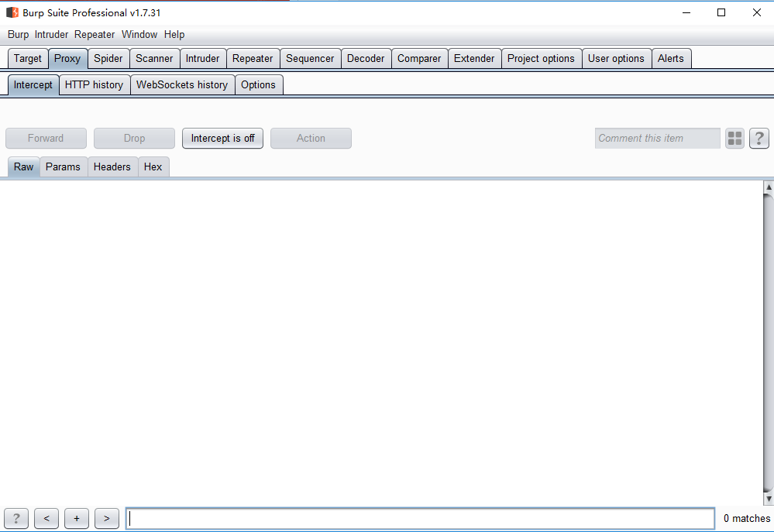Click the search help question mark button
The width and height of the screenshot is (774, 532).
click(x=16, y=518)
